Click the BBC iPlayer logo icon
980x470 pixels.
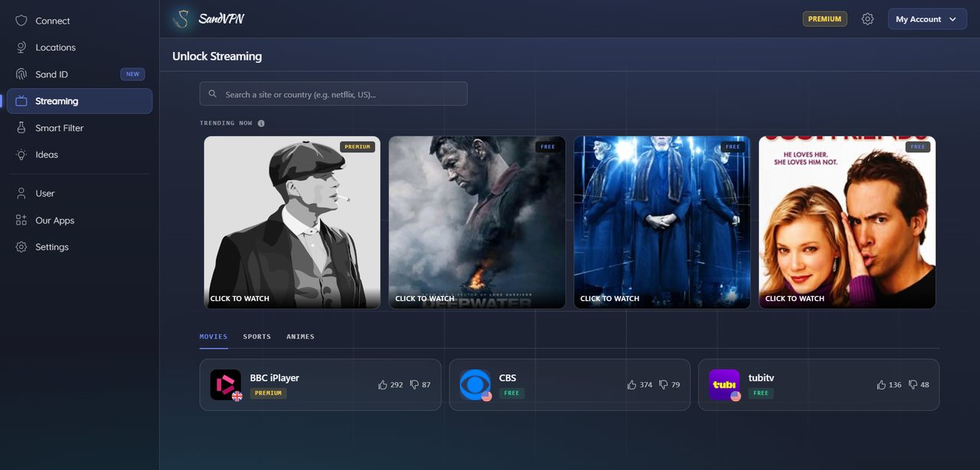(x=226, y=385)
